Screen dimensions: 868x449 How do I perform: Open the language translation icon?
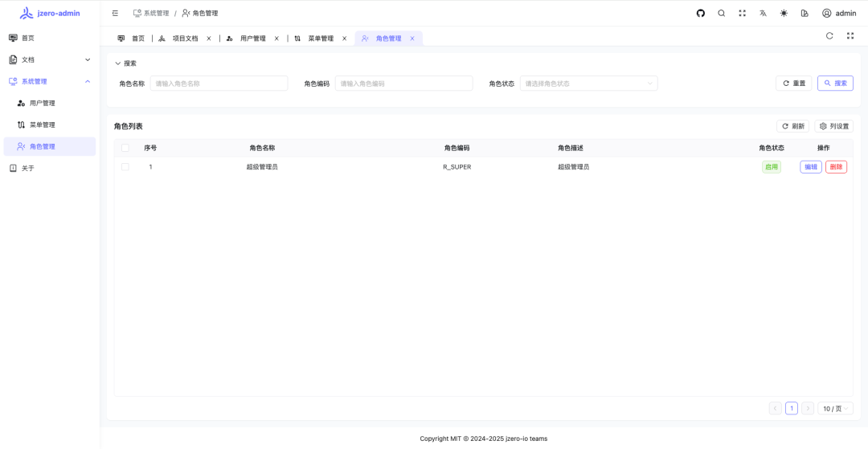763,14
